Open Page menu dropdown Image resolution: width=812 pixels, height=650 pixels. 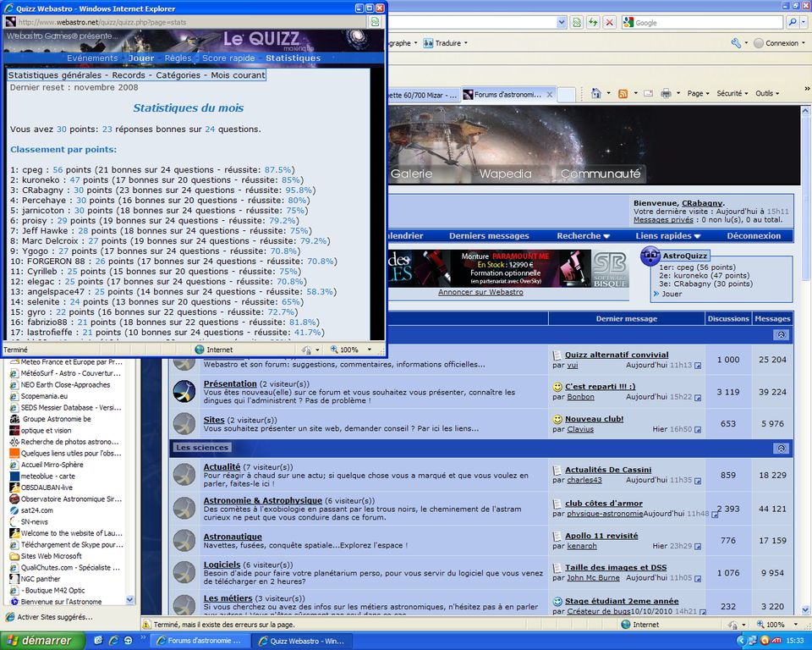(x=698, y=93)
